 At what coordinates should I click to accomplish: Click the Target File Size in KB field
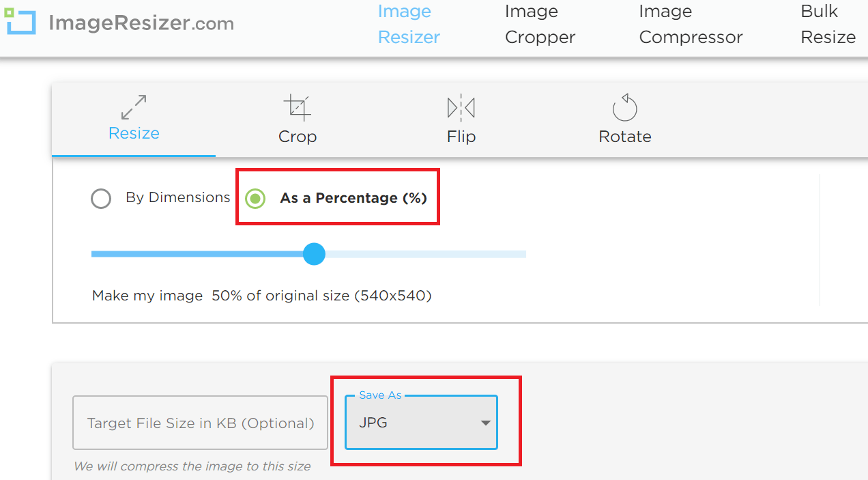[201, 423]
